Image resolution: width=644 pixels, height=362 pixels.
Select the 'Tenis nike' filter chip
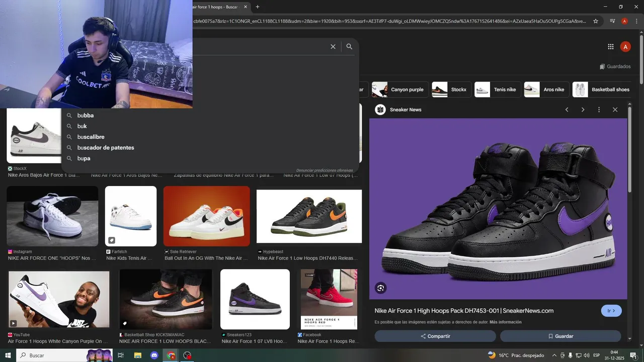(x=497, y=89)
